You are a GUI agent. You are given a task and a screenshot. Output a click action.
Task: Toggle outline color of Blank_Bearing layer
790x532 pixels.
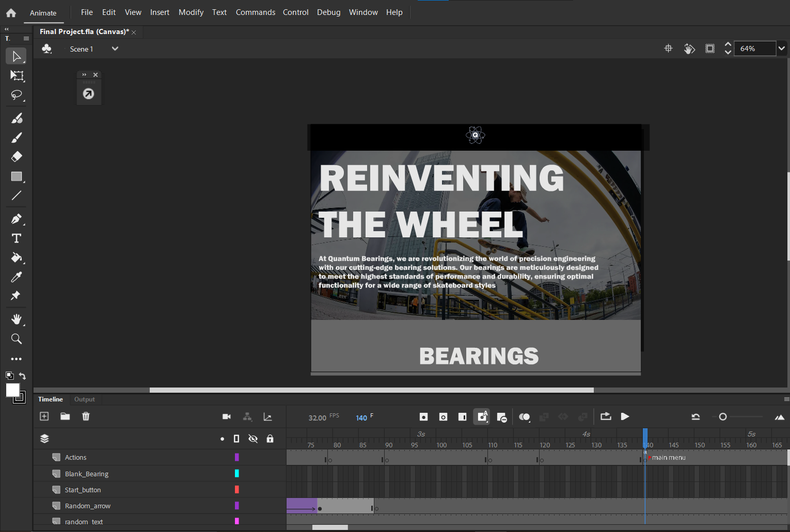tap(237, 474)
